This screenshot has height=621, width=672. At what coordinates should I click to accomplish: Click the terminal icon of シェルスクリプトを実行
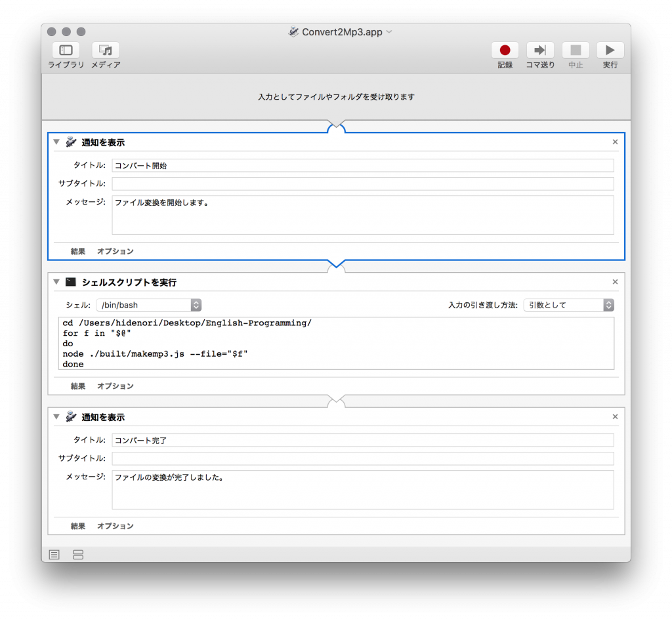71,282
